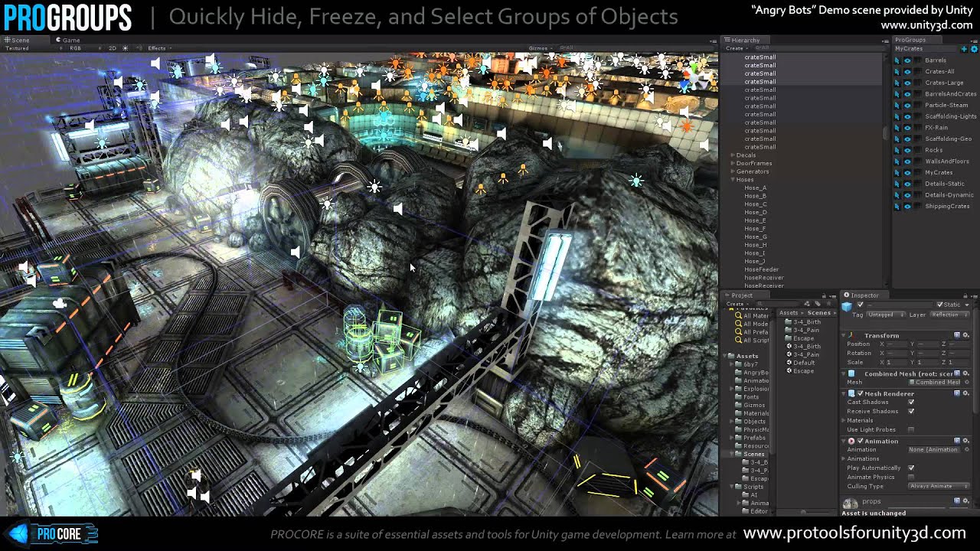980x551 pixels.
Task: Toggle the Mesh Renderer enabled checkbox
Action: coord(861,393)
